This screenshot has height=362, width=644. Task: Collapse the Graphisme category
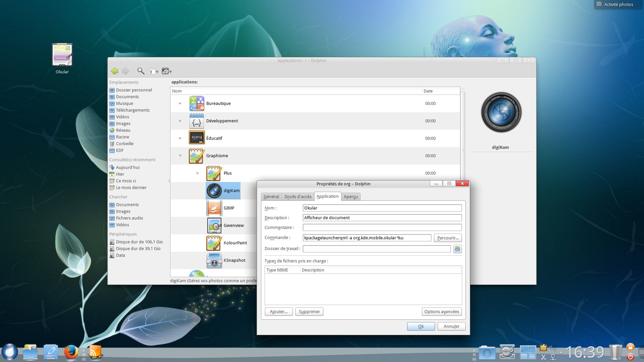180,156
